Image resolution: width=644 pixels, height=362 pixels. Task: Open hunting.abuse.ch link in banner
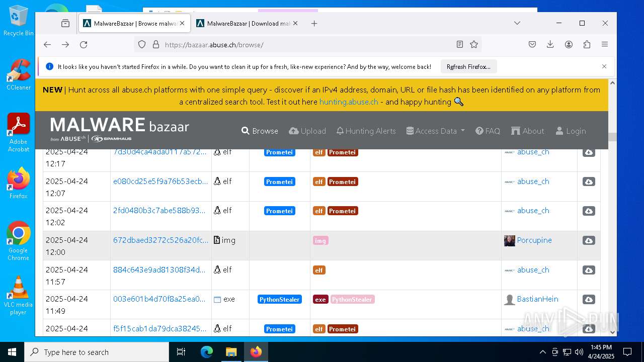pos(349,102)
